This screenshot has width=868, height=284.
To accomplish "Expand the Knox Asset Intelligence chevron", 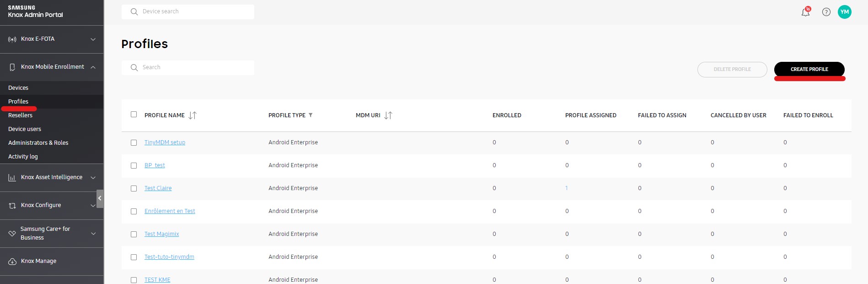I will 93,178.
